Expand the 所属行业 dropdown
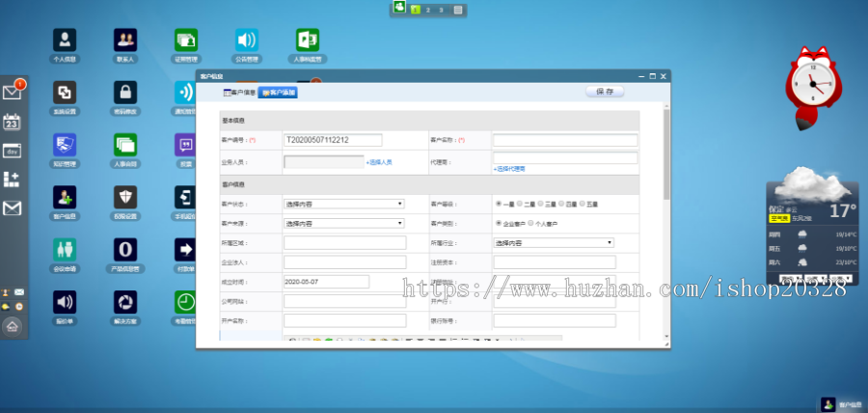Screen dimensions: 868x413 coord(554,242)
